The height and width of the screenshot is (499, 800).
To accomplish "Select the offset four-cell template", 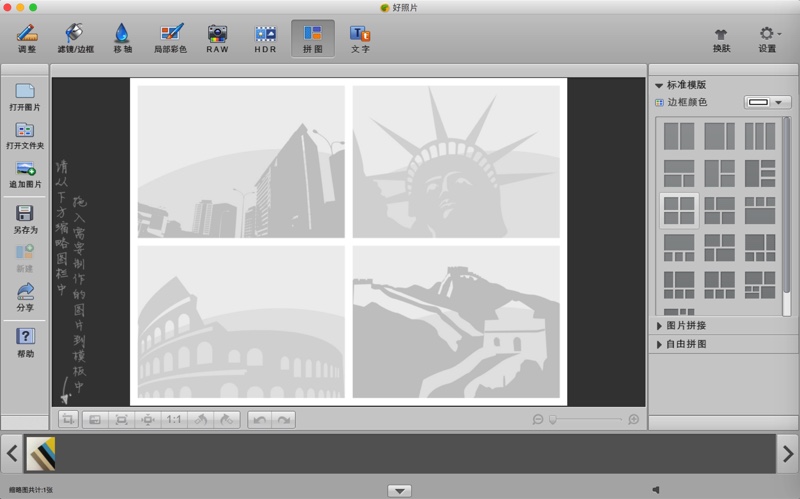I will 719,210.
